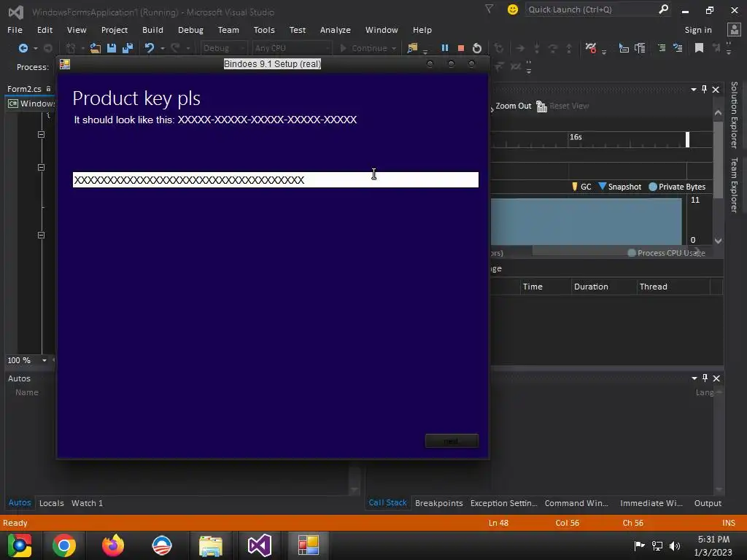Image resolution: width=747 pixels, height=560 pixels.
Task: Click the Thread column header
Action: (673, 287)
